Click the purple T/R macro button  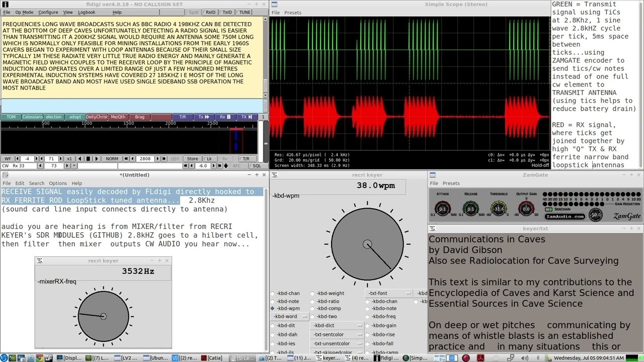[182, 117]
